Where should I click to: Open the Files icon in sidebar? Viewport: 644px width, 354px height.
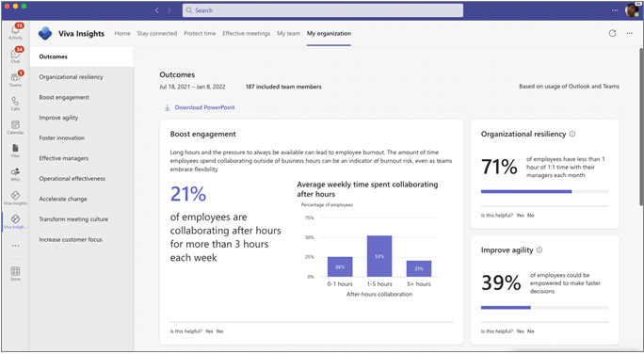(15, 150)
